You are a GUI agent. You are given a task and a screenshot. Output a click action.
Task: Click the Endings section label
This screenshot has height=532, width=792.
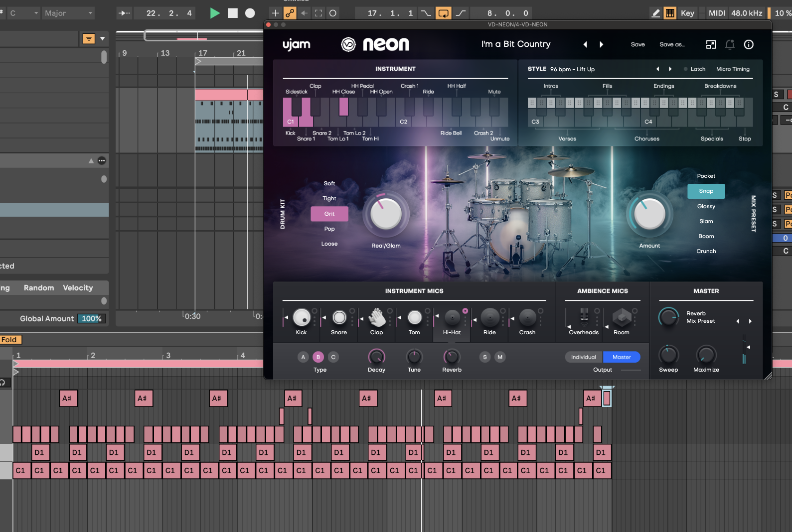tap(664, 86)
